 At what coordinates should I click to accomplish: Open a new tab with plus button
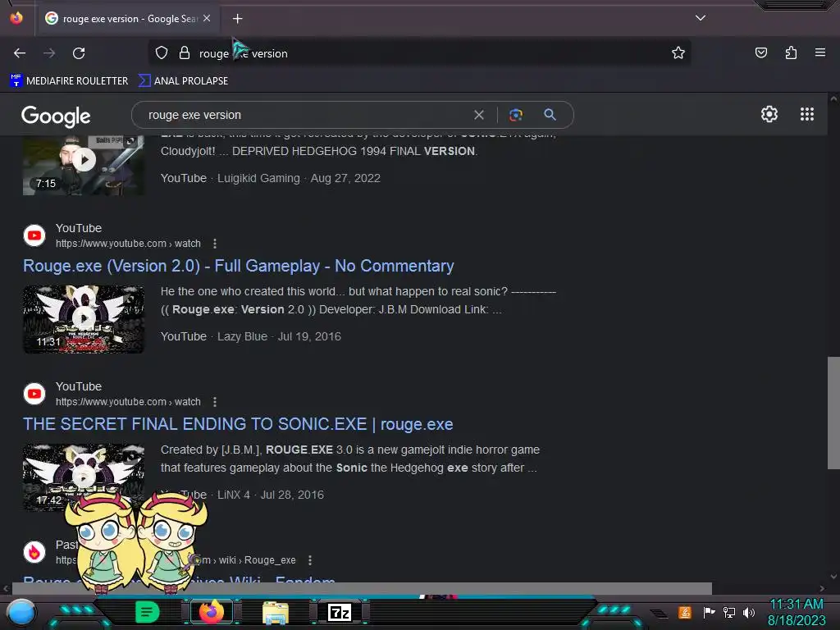click(x=237, y=19)
